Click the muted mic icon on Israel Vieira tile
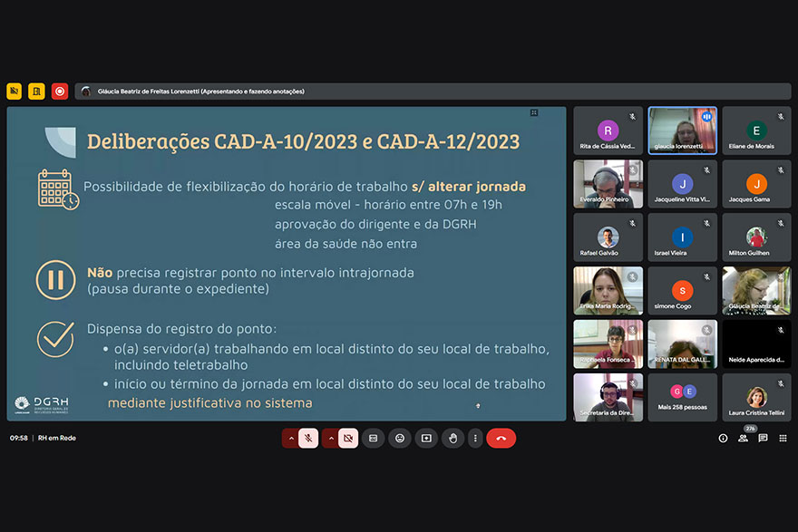 (707, 223)
